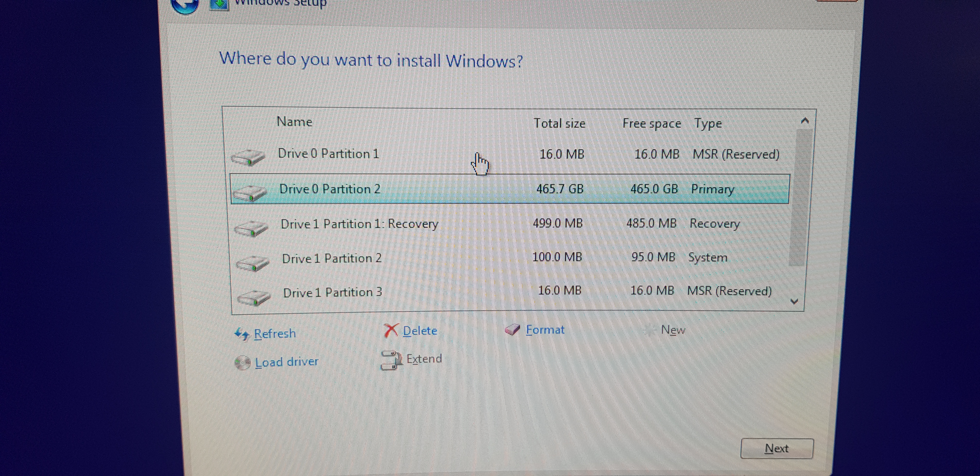Click the System type cell
The width and height of the screenshot is (980, 476).
tap(708, 258)
